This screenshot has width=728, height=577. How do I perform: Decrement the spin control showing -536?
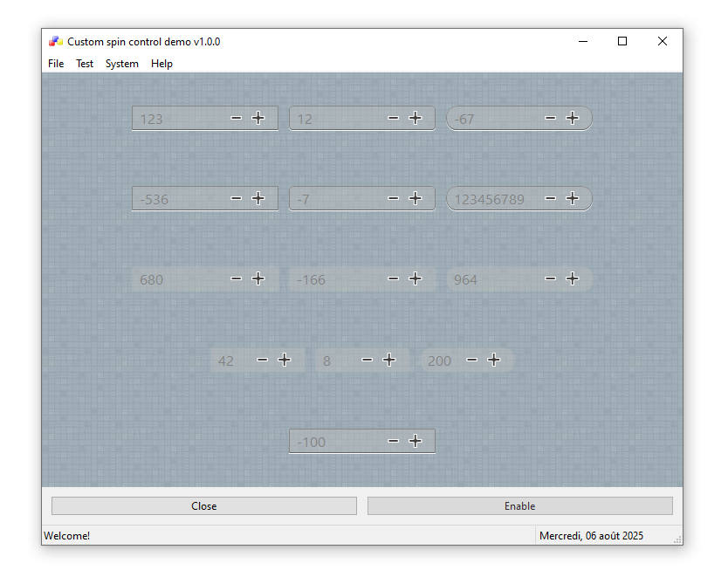(x=237, y=198)
